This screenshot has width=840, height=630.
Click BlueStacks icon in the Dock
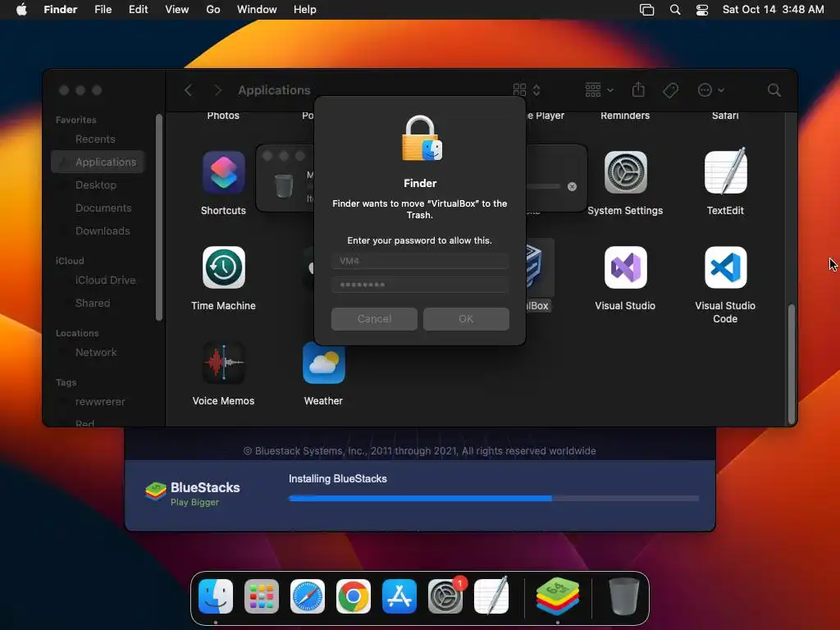558,596
